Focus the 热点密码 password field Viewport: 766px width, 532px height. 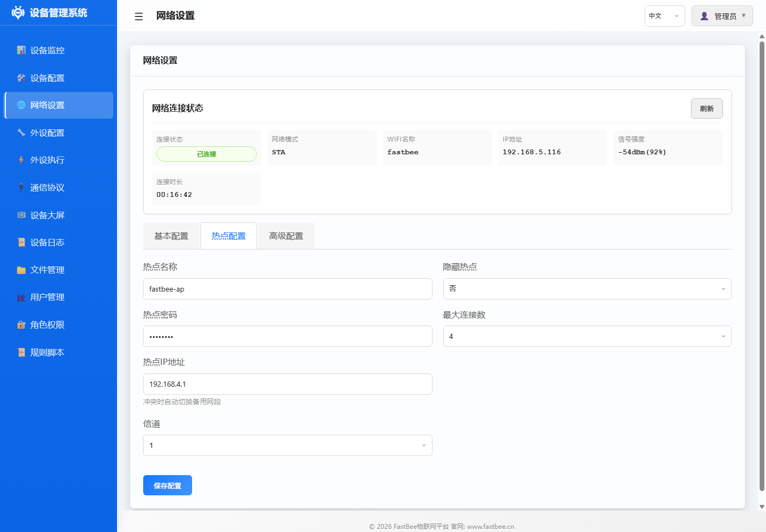click(287, 336)
